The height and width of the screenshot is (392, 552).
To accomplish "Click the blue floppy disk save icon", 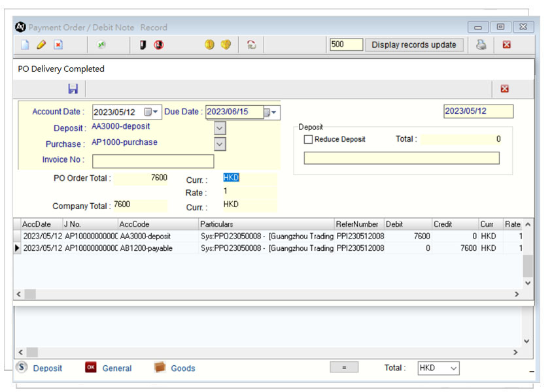I will click(73, 89).
